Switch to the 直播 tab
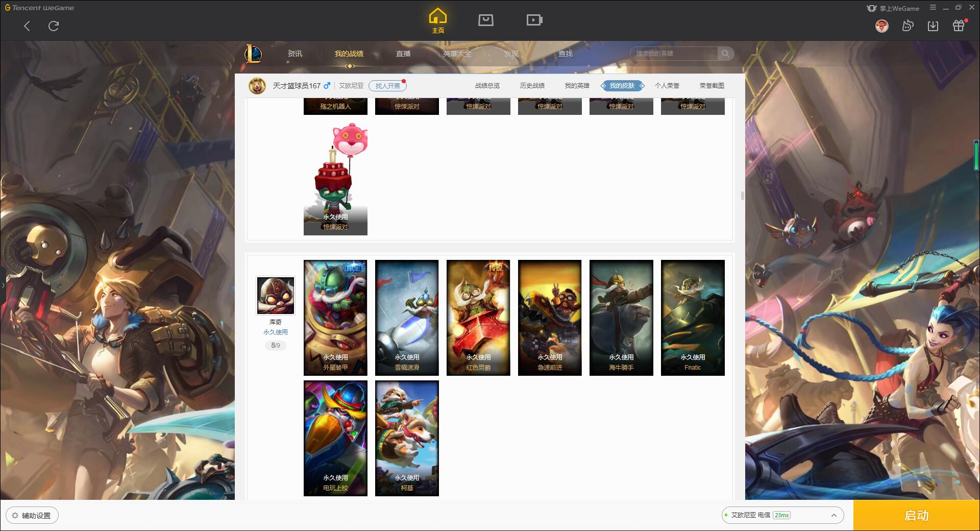This screenshot has height=531, width=980. click(403, 54)
